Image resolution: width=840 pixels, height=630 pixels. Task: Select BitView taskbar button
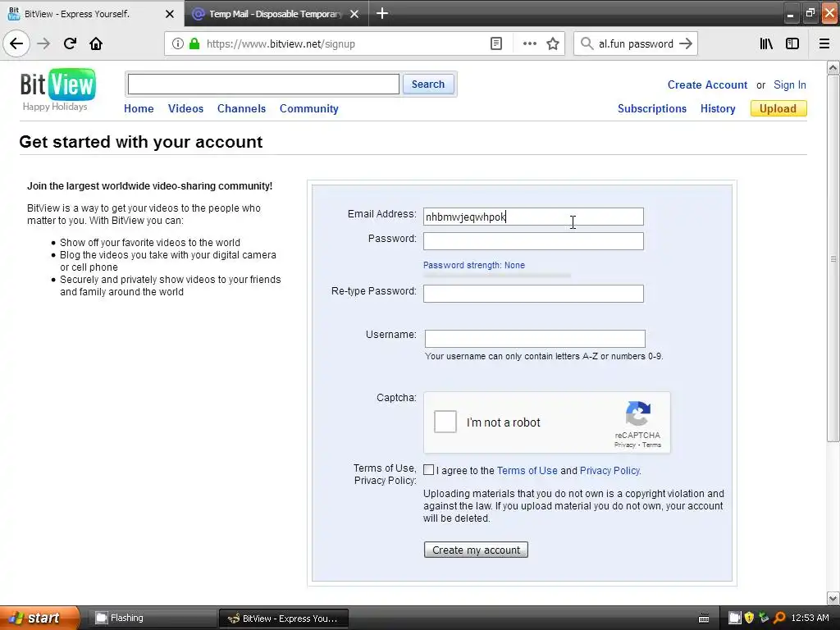pyautogui.click(x=284, y=619)
